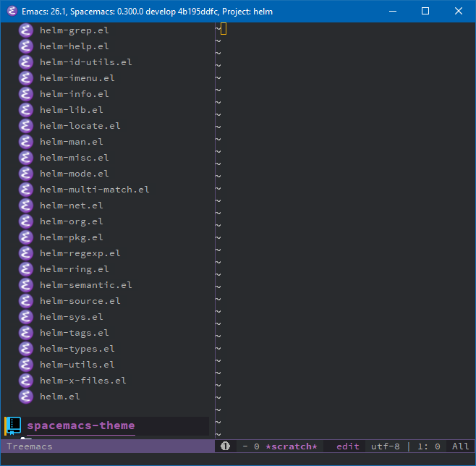Open helm-grep.el file
This screenshot has width=476, height=466.
coord(75,30)
